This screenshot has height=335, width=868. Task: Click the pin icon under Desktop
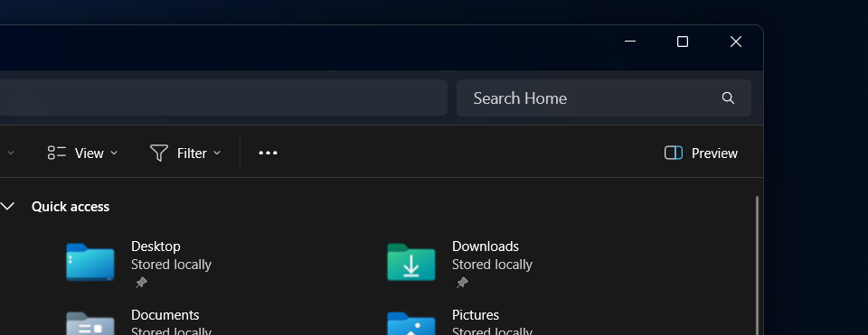coord(141,283)
